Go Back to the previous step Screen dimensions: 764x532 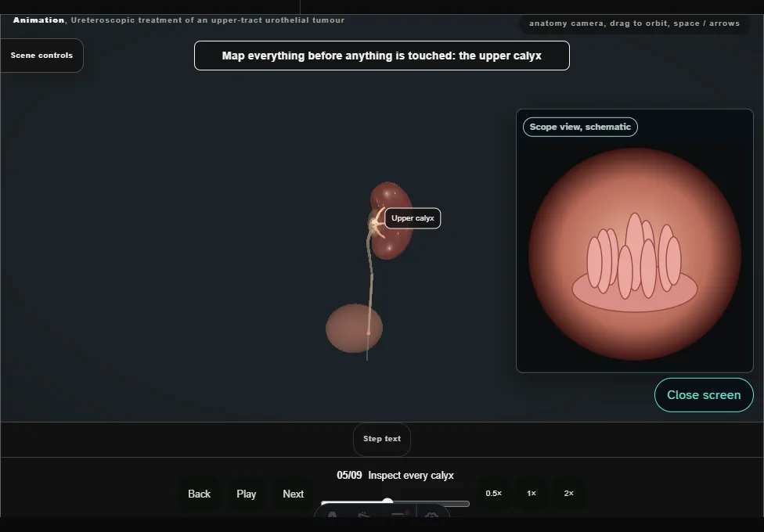click(200, 494)
